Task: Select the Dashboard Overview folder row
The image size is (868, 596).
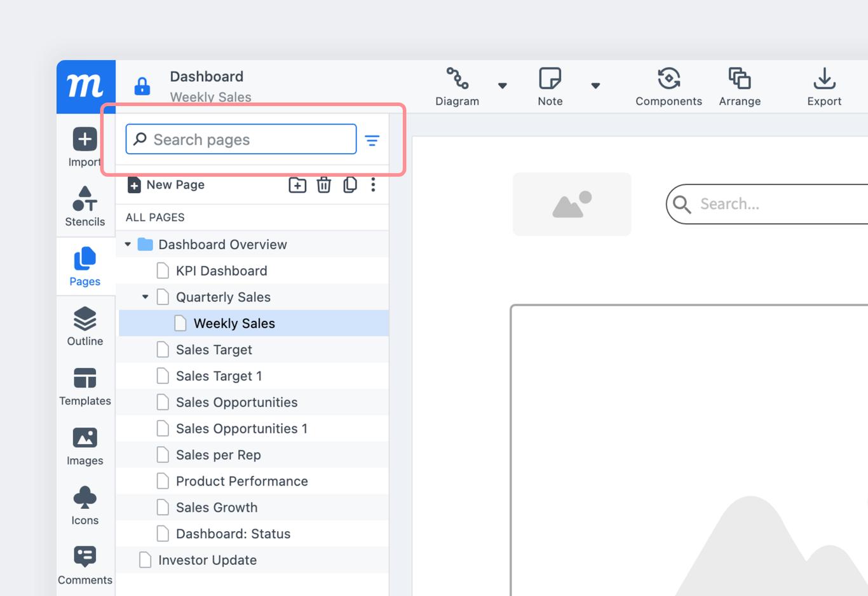Action: pyautogui.click(x=254, y=245)
